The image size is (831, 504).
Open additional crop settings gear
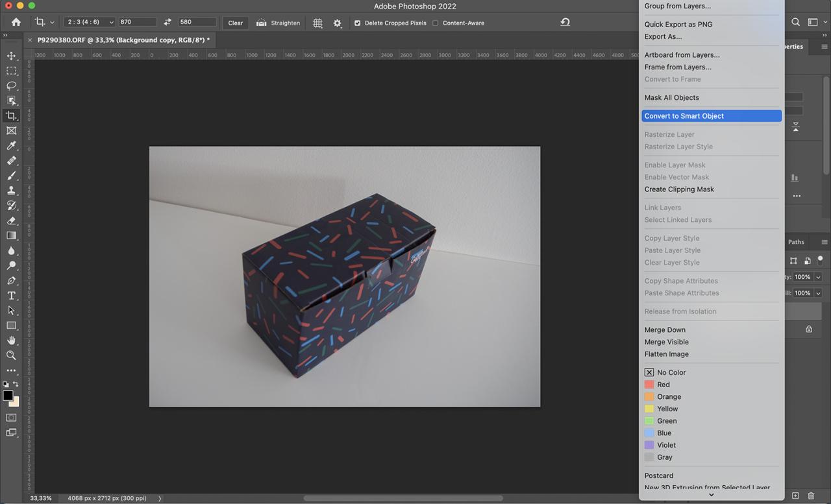(x=337, y=23)
